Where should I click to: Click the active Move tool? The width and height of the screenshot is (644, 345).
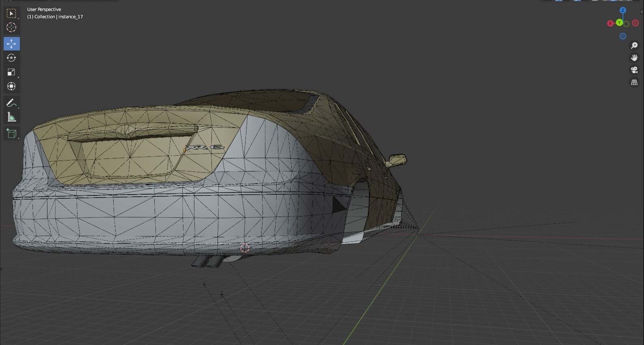click(x=11, y=43)
